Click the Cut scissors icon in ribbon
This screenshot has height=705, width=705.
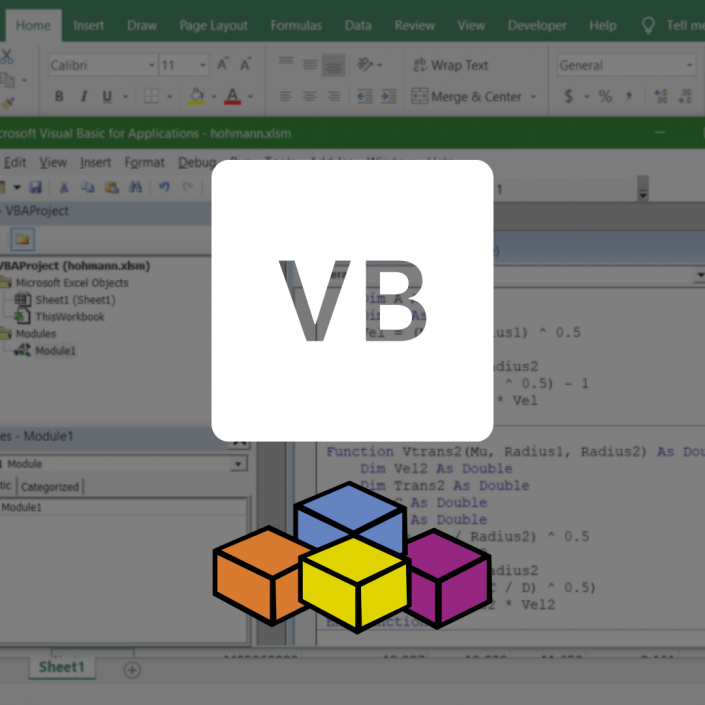click(x=7, y=57)
